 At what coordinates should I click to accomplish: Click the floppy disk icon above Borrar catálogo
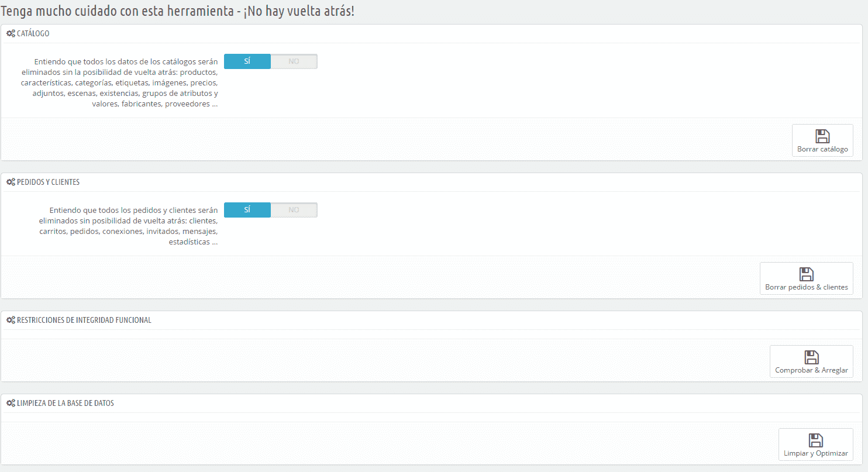coord(822,136)
